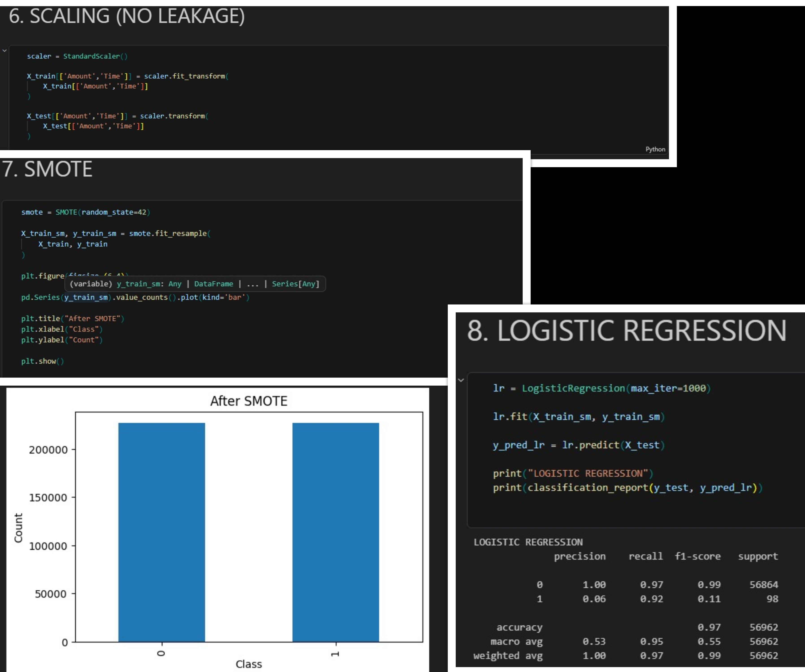This screenshot has width=805, height=672.
Task: Collapse the scaling code cell chevron
Action: click(5, 51)
